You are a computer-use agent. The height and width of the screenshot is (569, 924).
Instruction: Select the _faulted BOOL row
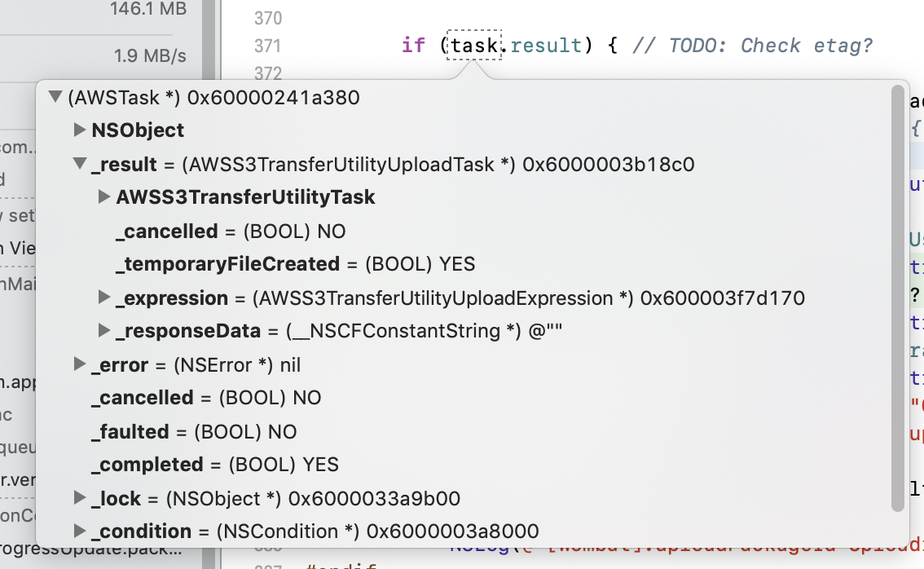187,431
